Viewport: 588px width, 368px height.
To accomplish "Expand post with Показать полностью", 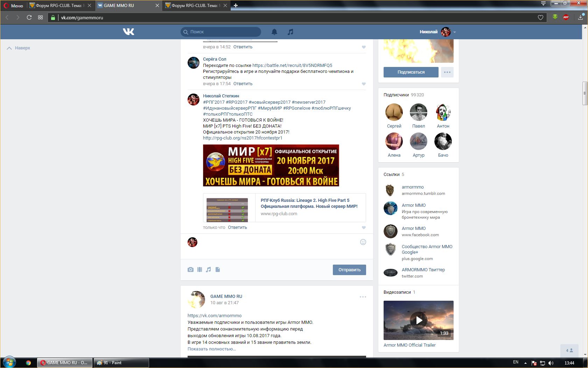I will 212,349.
